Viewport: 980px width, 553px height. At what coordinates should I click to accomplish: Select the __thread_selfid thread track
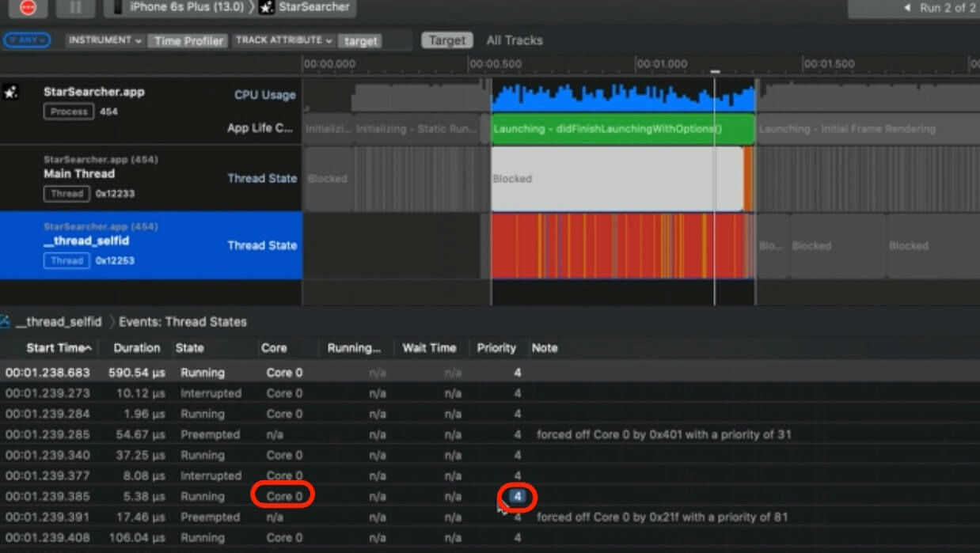[150, 245]
